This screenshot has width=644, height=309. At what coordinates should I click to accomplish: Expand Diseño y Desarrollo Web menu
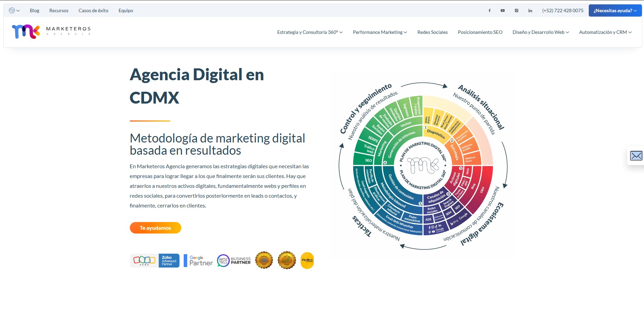coord(541,32)
